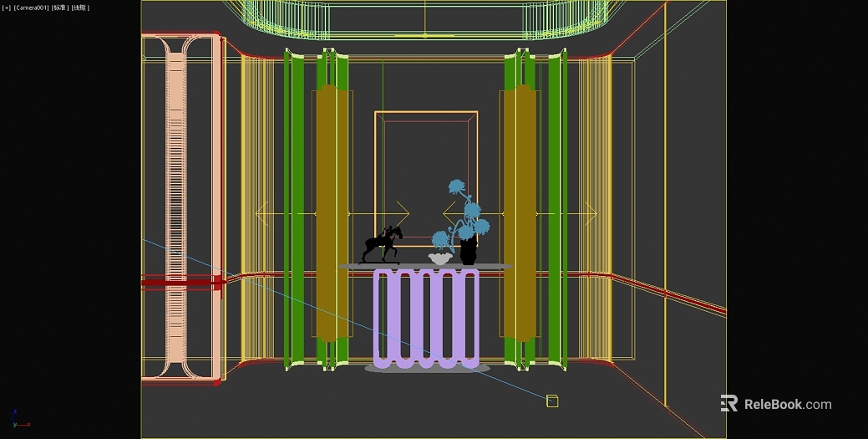Select the black vase on the table
Viewport: 868px width, 439px height.
[x=469, y=250]
